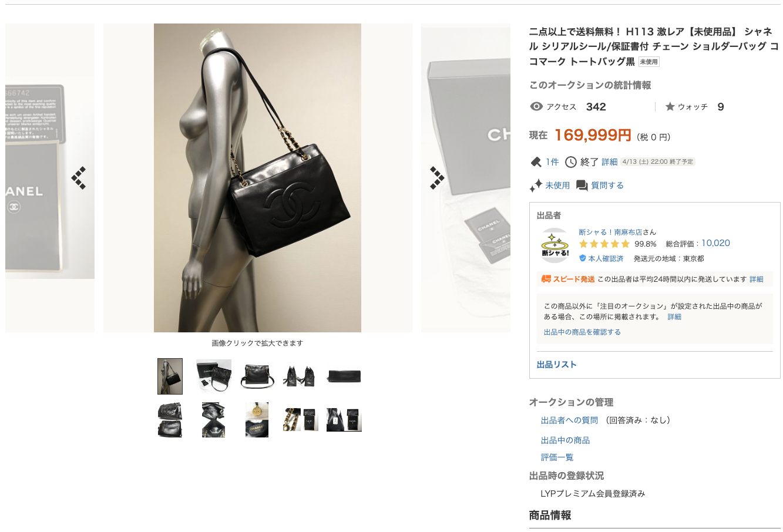Open the seller's 10,020 rating link
The image size is (783, 532).
tap(715, 243)
